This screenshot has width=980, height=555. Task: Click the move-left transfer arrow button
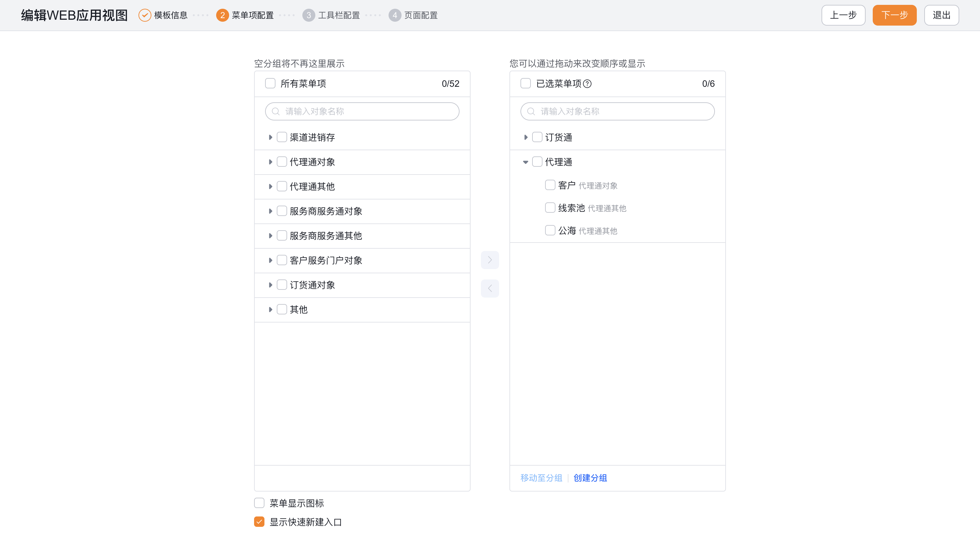pyautogui.click(x=490, y=289)
